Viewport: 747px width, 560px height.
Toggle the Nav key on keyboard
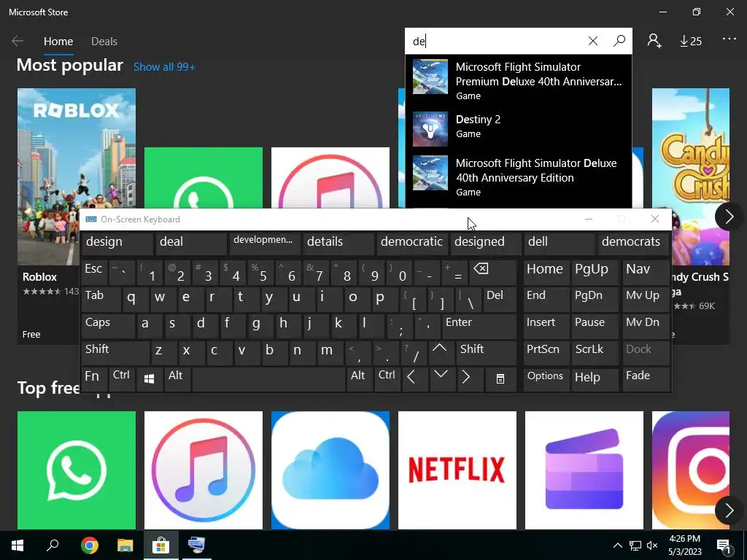pos(646,273)
